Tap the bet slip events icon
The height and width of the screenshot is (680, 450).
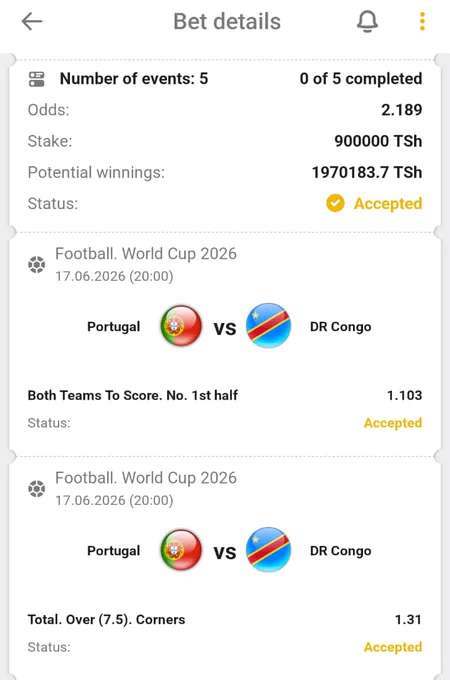(37, 79)
